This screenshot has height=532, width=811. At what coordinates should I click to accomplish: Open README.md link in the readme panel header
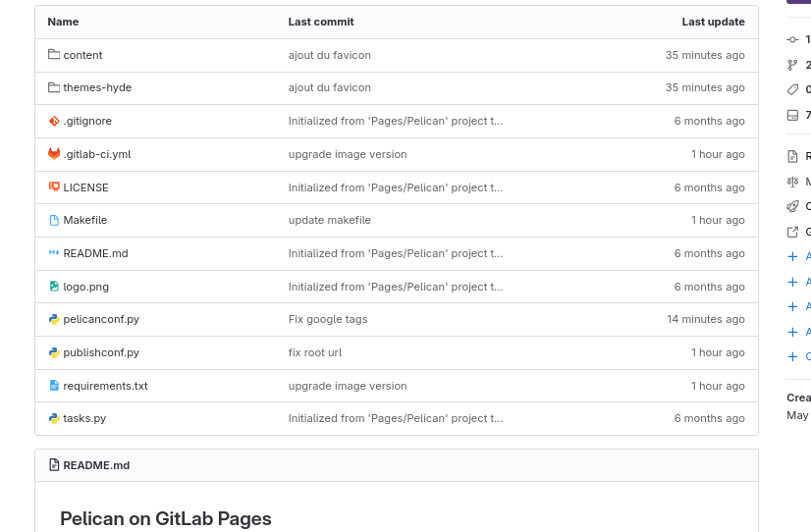(96, 465)
